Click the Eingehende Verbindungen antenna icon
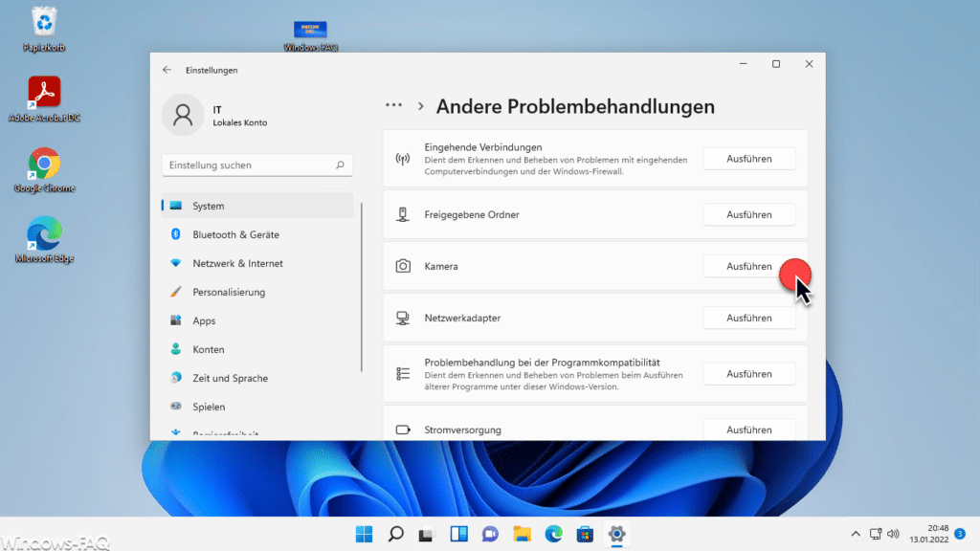This screenshot has width=980, height=551. [x=403, y=159]
